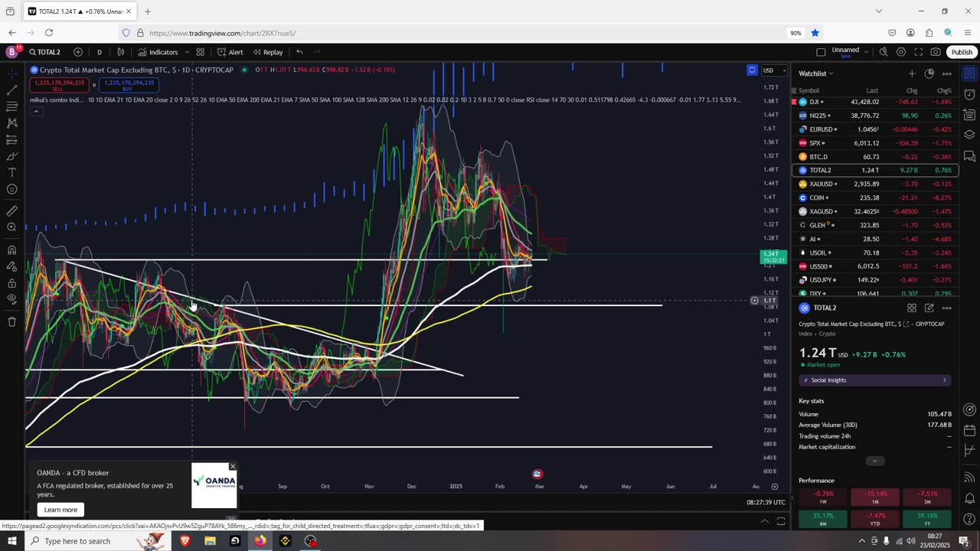Open the details panel grid icon beside TOTAL2
The height and width of the screenshot is (551, 980).
tap(912, 308)
